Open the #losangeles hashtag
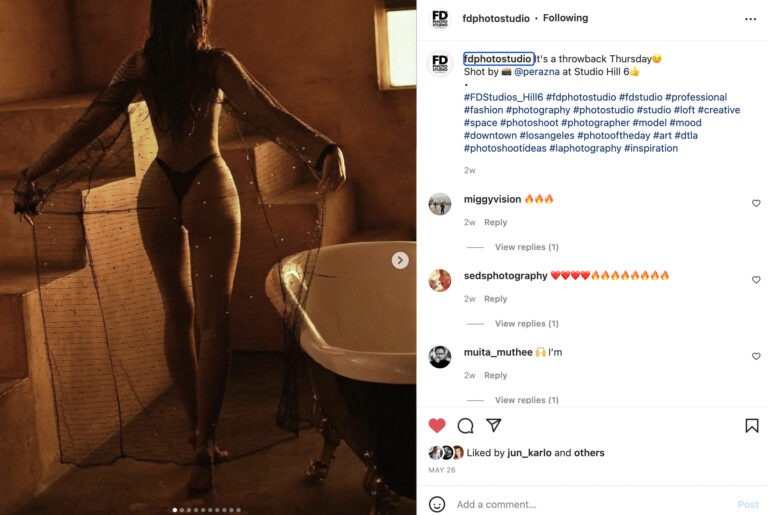The height and width of the screenshot is (515, 768). (x=547, y=135)
